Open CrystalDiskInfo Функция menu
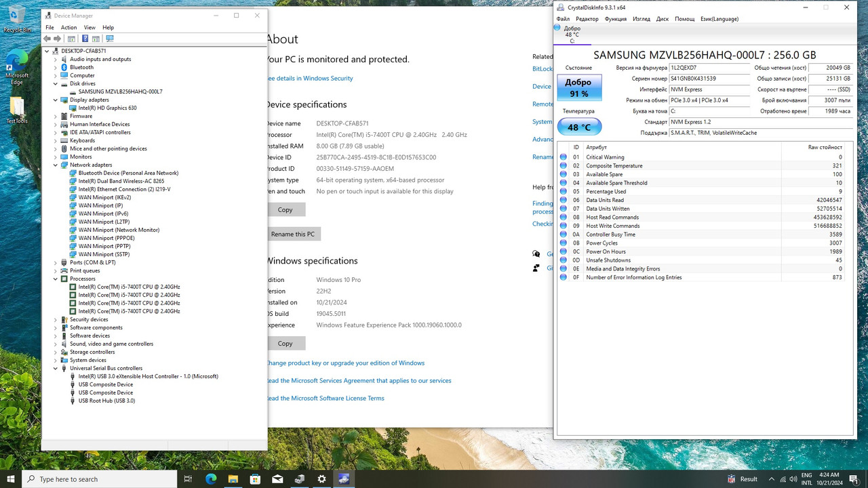This screenshot has width=868, height=488. [615, 19]
